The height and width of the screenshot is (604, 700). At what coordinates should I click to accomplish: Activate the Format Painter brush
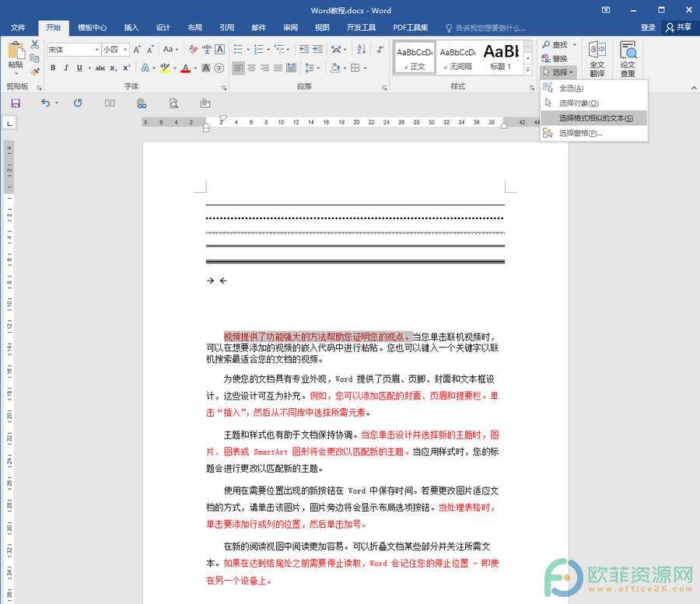point(35,72)
